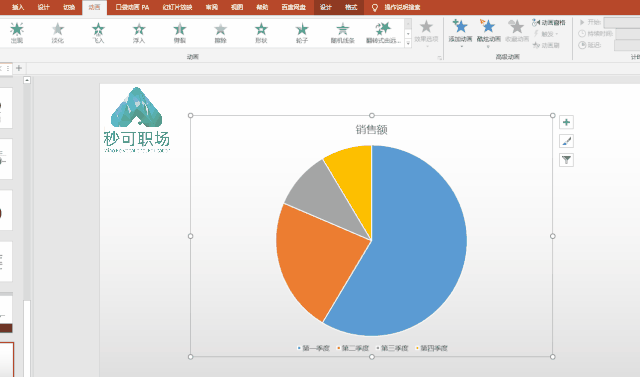Click the chart's bottom-left corner handle
This screenshot has width=640, height=377.
(x=191, y=357)
